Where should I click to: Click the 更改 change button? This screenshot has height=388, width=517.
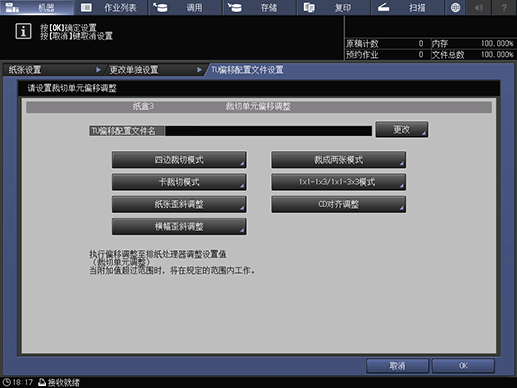(x=402, y=129)
